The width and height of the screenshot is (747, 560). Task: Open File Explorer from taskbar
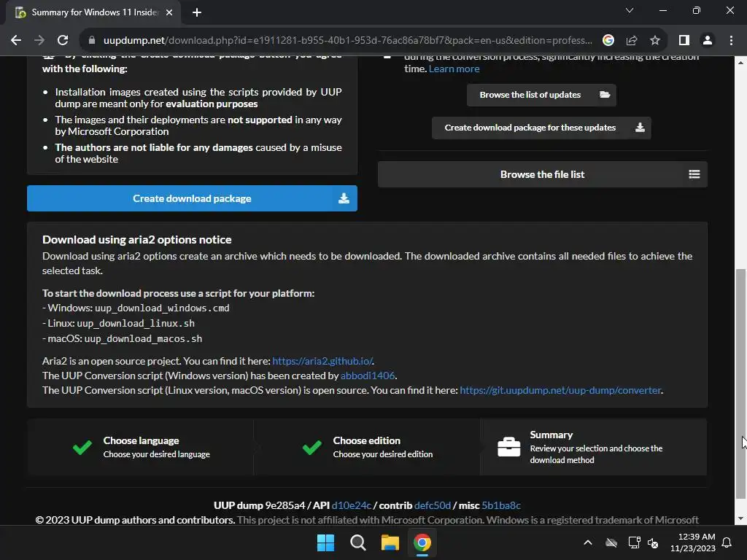[x=390, y=542]
